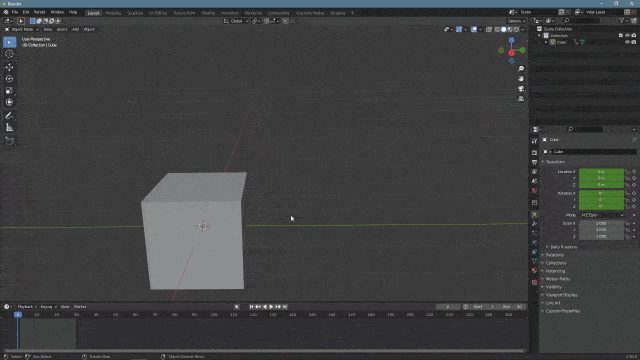Expand the Viewport Display panel
Image resolution: width=640 pixels, height=360 pixels.
(x=560, y=295)
